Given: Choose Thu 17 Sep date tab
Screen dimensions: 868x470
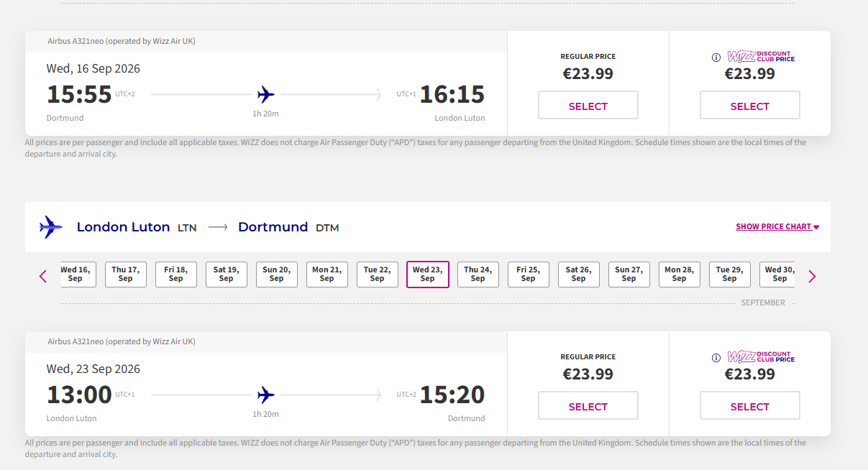Looking at the screenshot, I should [126, 275].
